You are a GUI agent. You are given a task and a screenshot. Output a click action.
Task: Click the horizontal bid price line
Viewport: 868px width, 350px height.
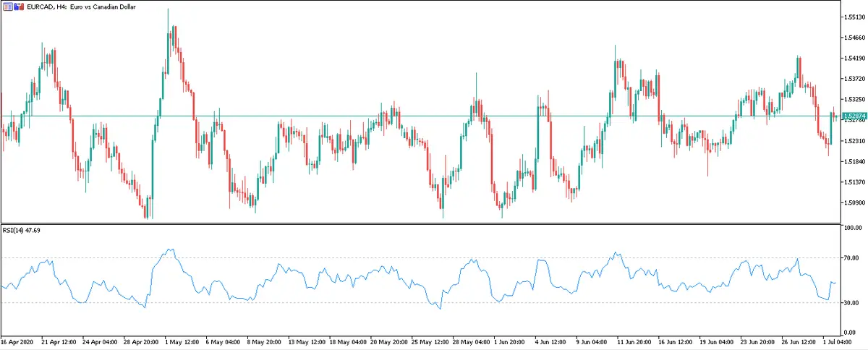(x=420, y=116)
